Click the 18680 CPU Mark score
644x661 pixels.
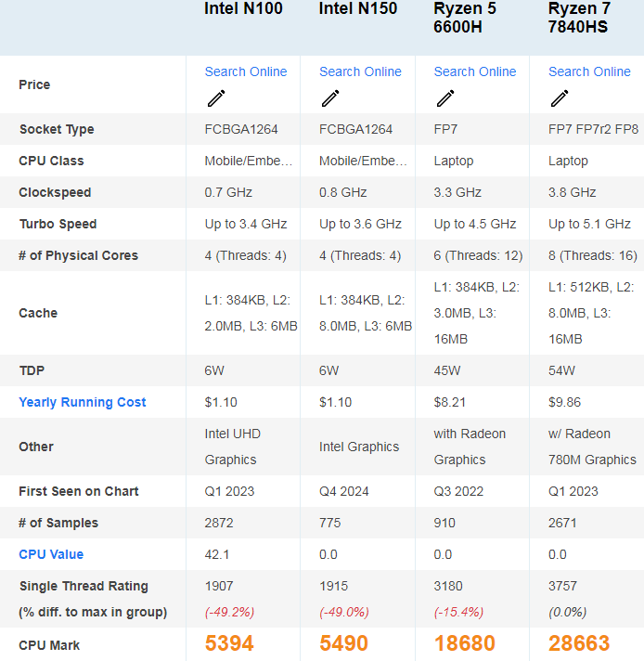click(x=465, y=643)
